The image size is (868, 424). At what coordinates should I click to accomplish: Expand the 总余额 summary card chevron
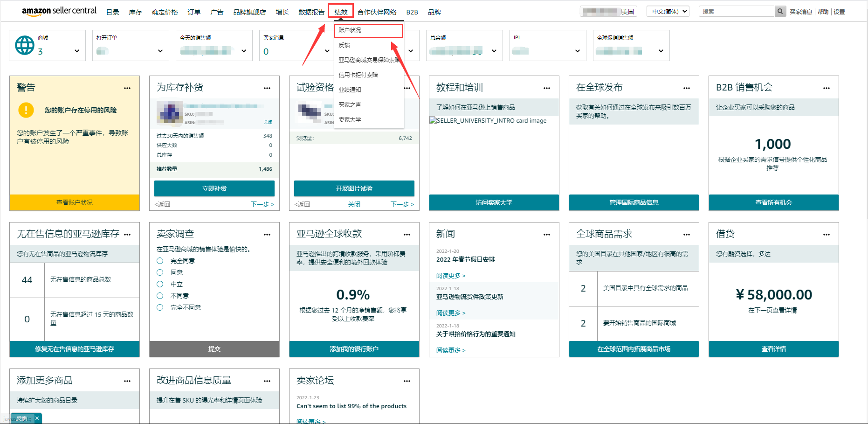pyautogui.click(x=494, y=51)
